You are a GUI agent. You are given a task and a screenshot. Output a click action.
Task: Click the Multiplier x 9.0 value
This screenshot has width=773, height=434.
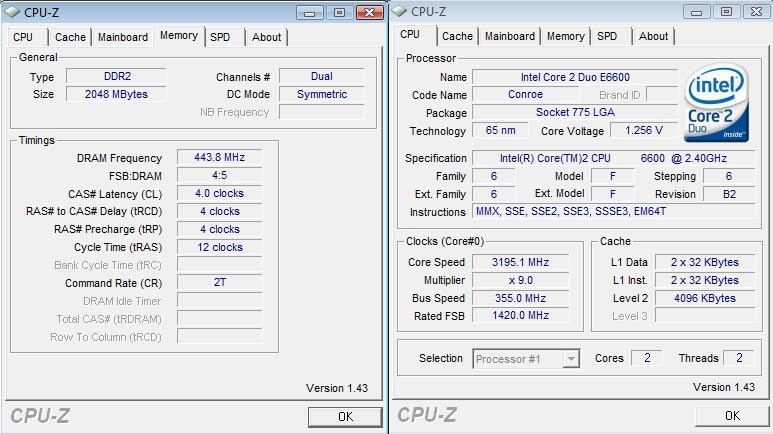(x=521, y=280)
